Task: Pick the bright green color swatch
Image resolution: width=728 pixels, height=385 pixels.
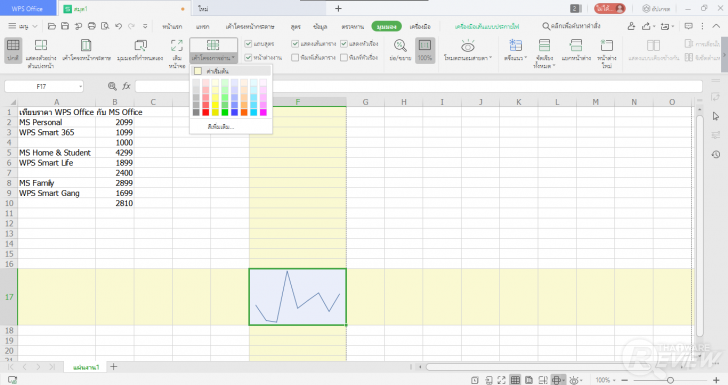Action: [225, 112]
